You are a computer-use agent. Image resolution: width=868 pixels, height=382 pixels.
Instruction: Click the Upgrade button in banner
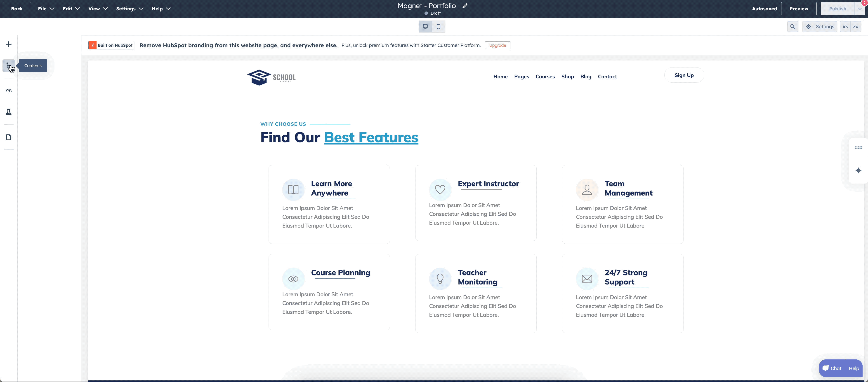coord(497,45)
